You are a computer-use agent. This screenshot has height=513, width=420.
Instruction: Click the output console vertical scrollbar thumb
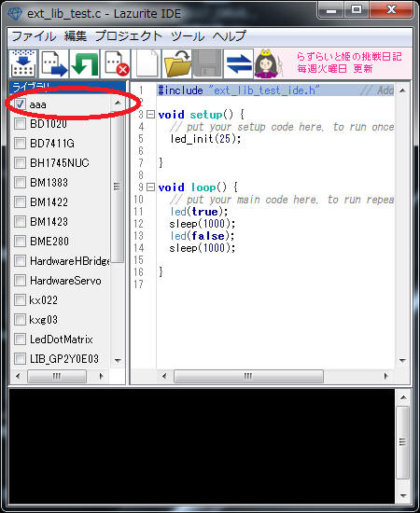403,442
